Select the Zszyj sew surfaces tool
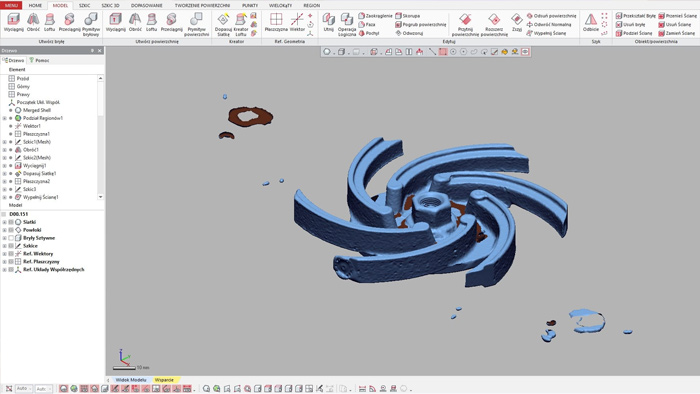The width and height of the screenshot is (700, 394). (517, 22)
